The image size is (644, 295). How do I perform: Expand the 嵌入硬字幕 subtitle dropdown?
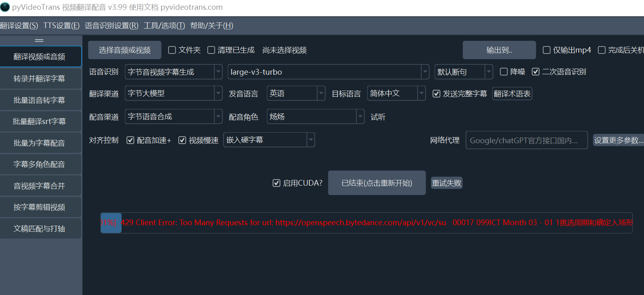tap(311, 140)
